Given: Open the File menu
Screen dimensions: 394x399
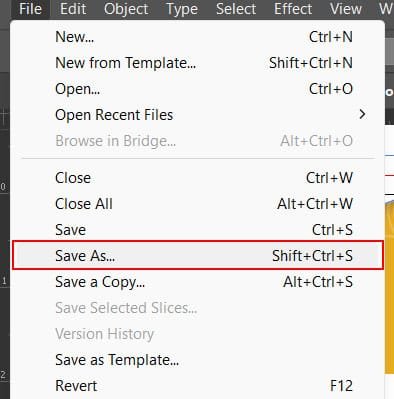Looking at the screenshot, I should click(x=30, y=9).
